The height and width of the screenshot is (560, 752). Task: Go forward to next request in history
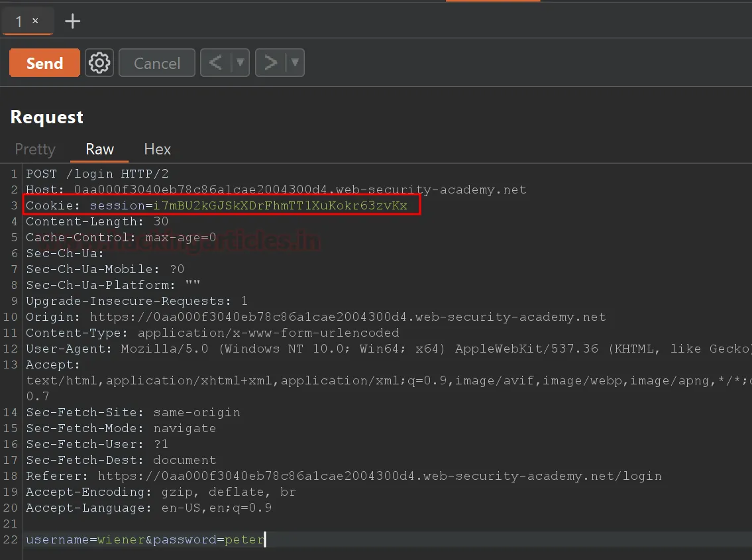tap(270, 63)
